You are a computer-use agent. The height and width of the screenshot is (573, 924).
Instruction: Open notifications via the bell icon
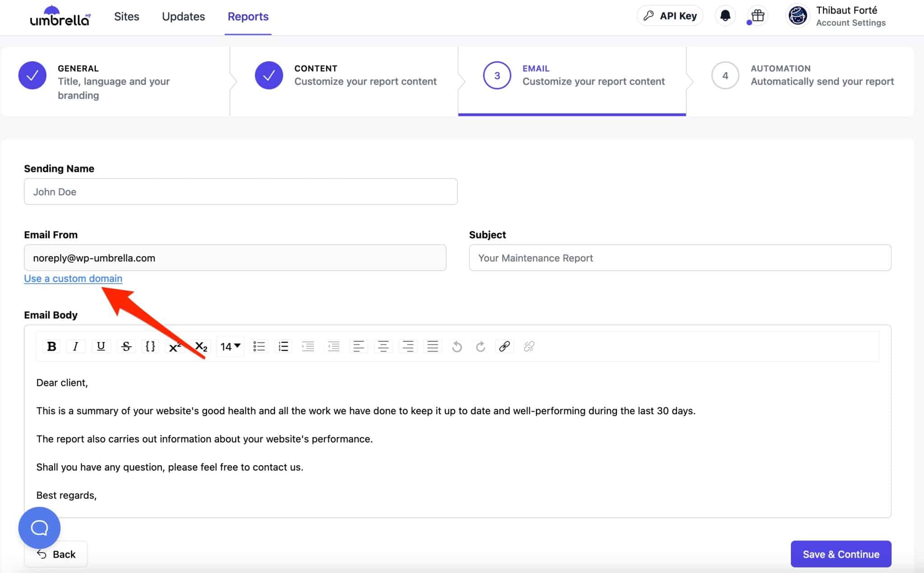(x=725, y=15)
